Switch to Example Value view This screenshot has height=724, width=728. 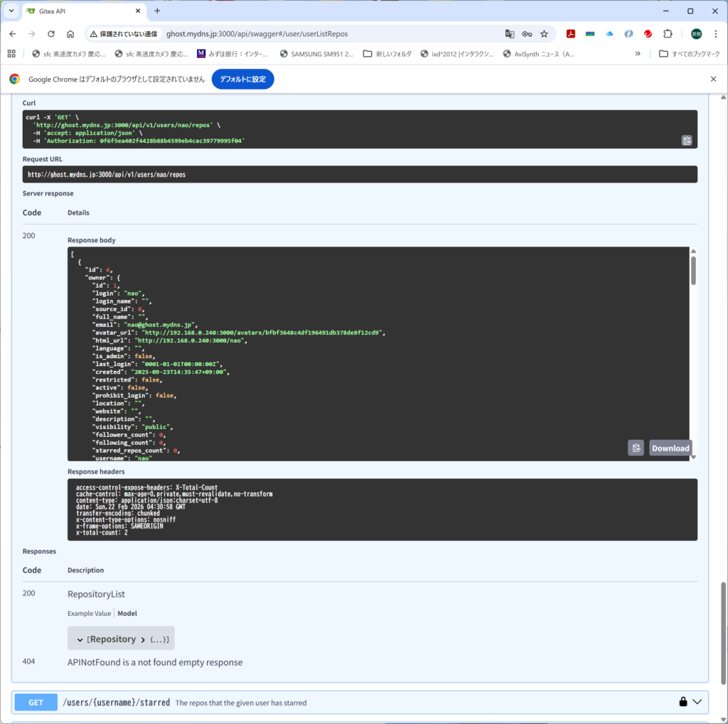(89, 613)
